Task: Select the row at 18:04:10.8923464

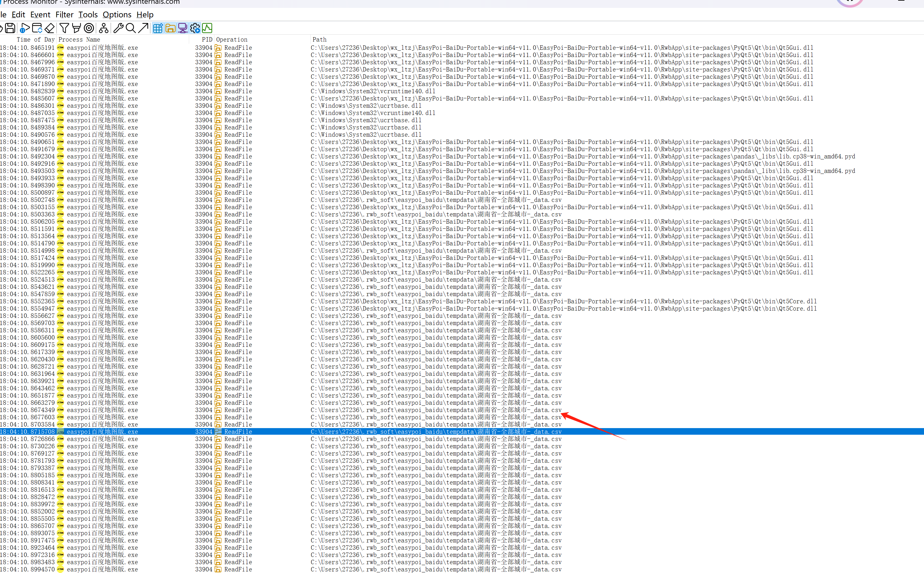Action: tap(462, 547)
